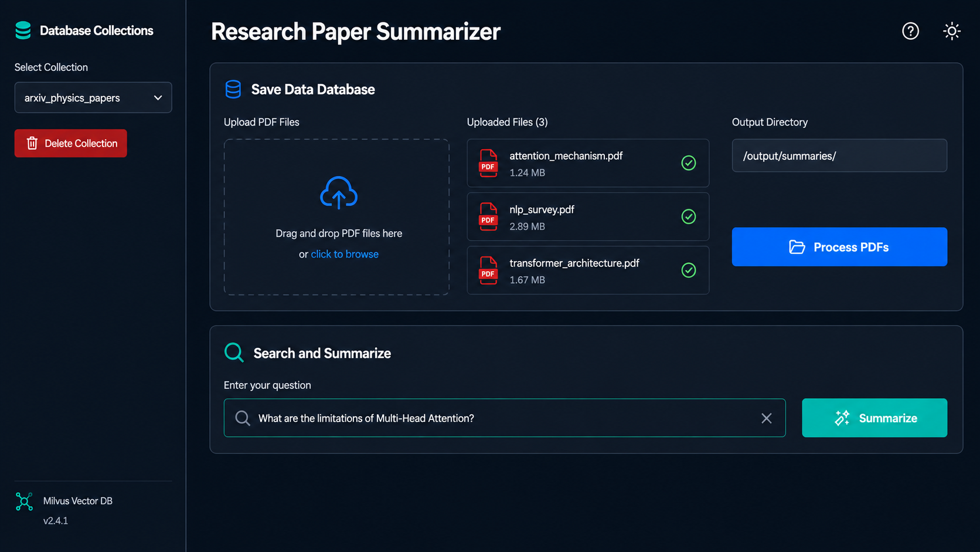
Task: Click the trash icon in Delete Collection
Action: (32, 143)
